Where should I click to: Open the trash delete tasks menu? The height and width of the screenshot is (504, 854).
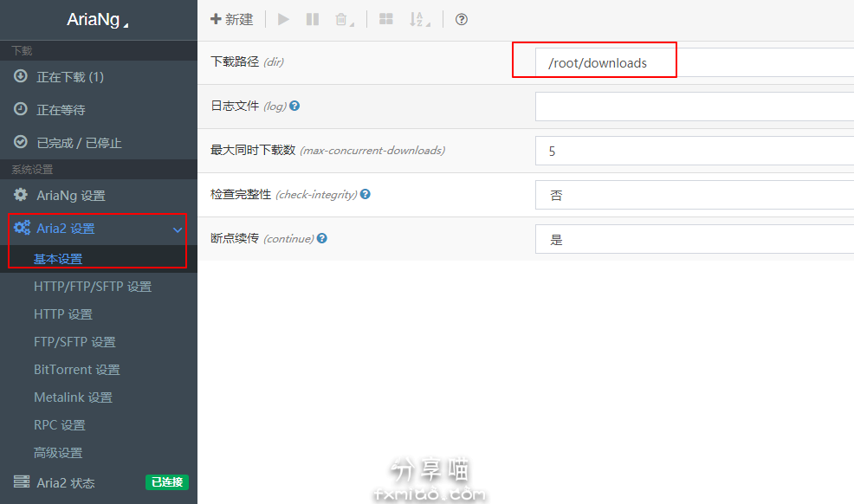tap(344, 20)
